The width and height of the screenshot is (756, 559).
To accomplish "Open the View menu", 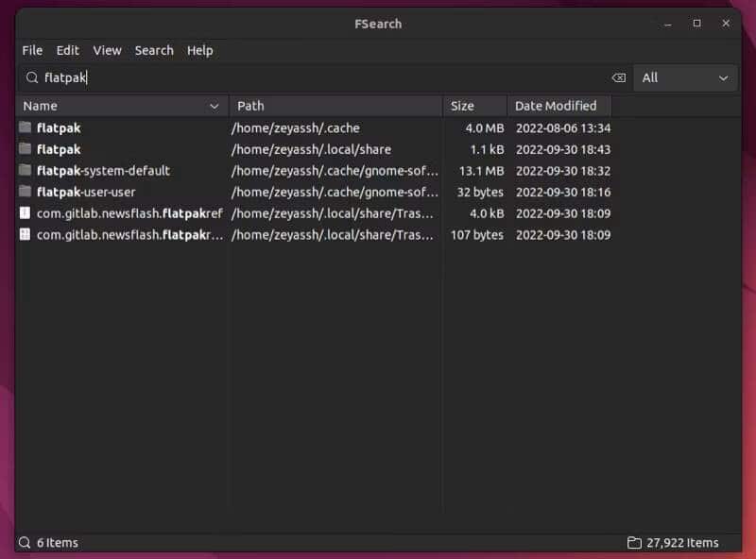I will [x=107, y=50].
